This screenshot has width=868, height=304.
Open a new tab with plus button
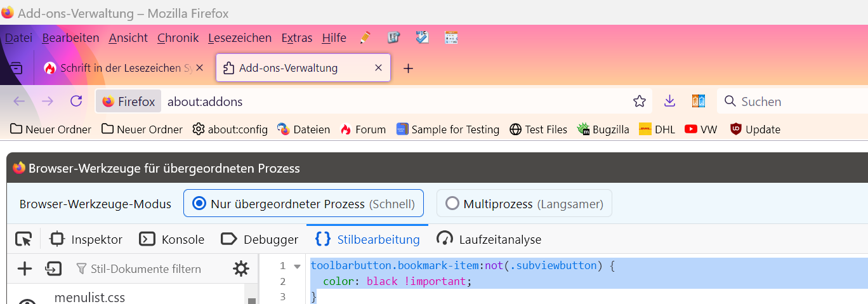[409, 68]
